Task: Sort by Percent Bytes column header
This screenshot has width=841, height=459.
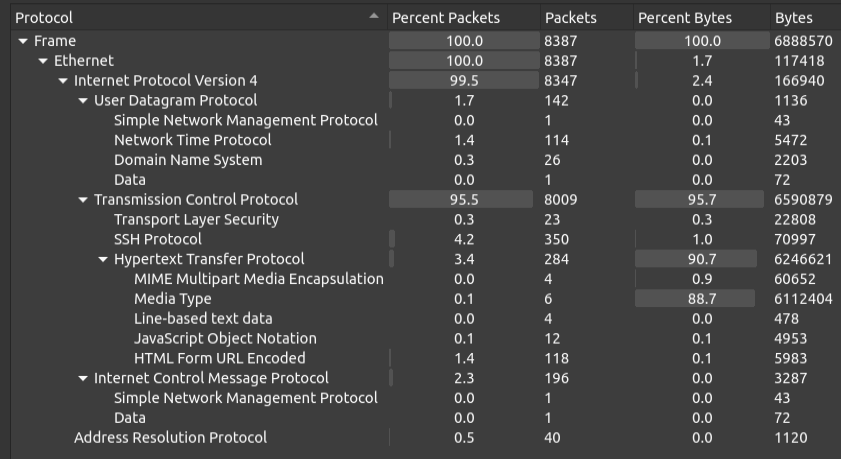Action: [685, 18]
